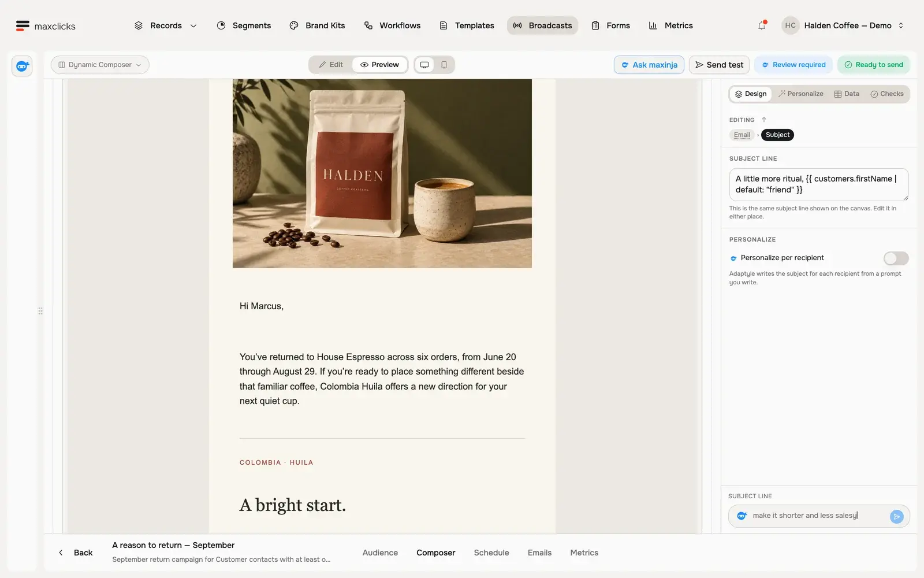The image size is (924, 578).
Task: Select mobile preview device icon
Action: coord(444,65)
